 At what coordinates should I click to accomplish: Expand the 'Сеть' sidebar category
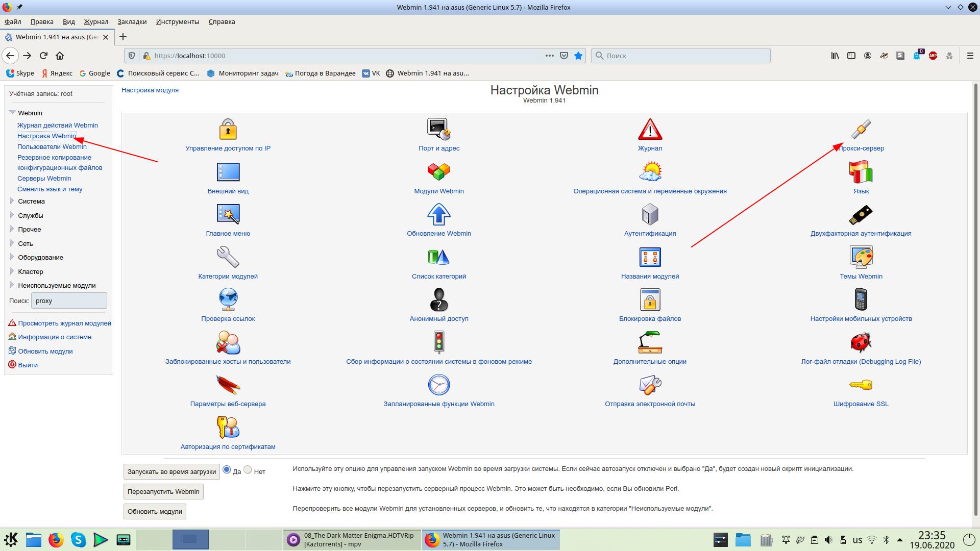point(25,243)
